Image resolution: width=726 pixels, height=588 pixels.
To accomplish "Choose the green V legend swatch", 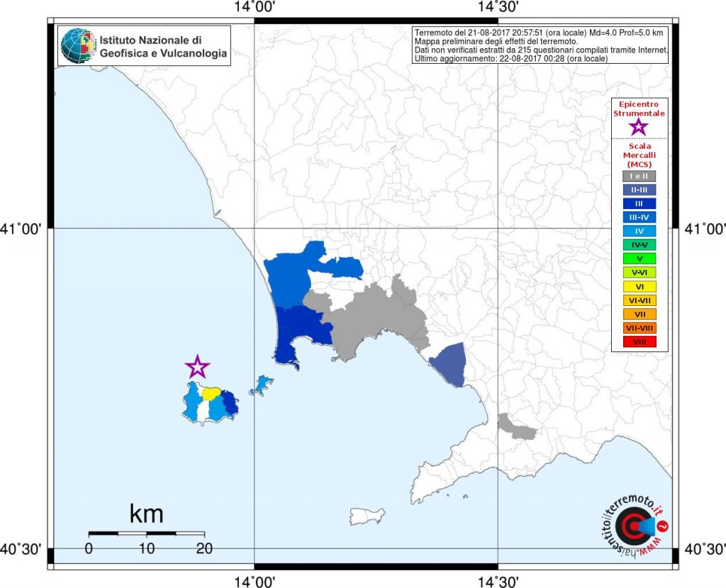I will (640, 259).
